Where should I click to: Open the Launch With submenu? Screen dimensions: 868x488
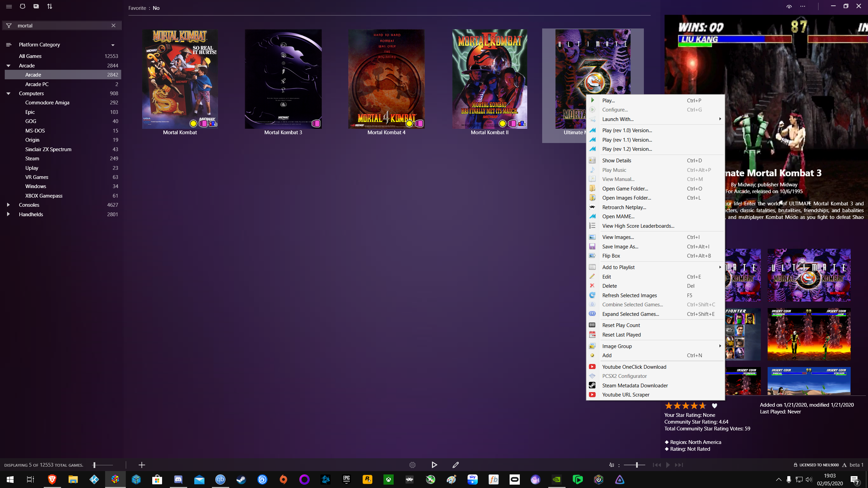pyautogui.click(x=655, y=119)
